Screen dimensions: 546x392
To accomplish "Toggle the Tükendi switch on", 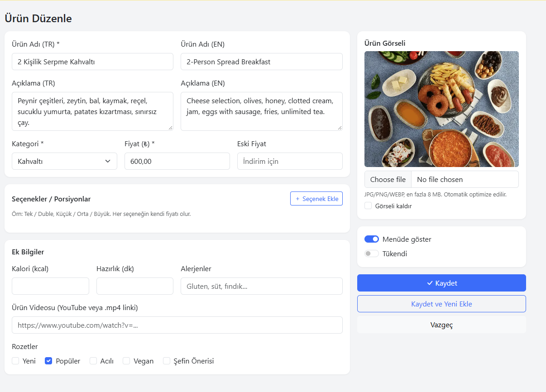I will point(372,253).
